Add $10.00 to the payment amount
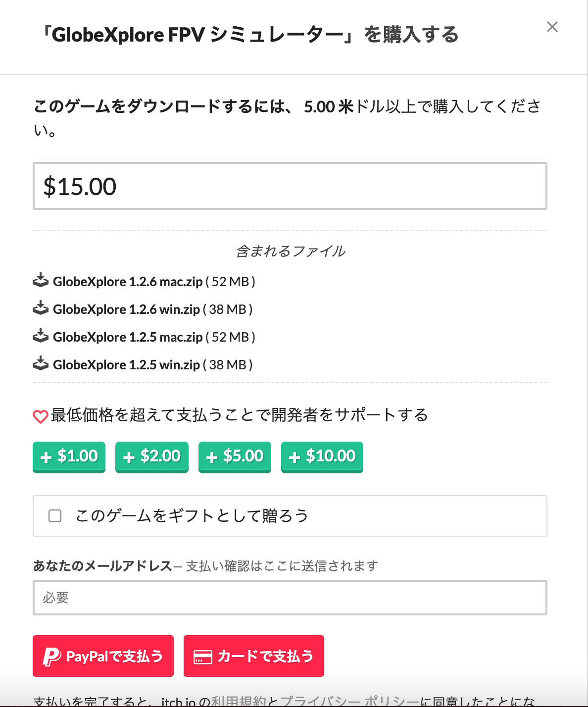 coord(322,457)
